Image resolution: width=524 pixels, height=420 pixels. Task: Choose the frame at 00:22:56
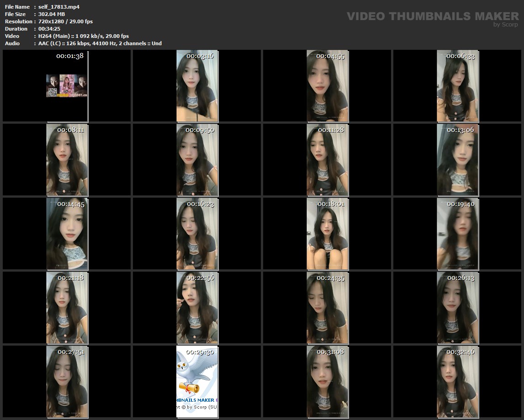(197, 308)
